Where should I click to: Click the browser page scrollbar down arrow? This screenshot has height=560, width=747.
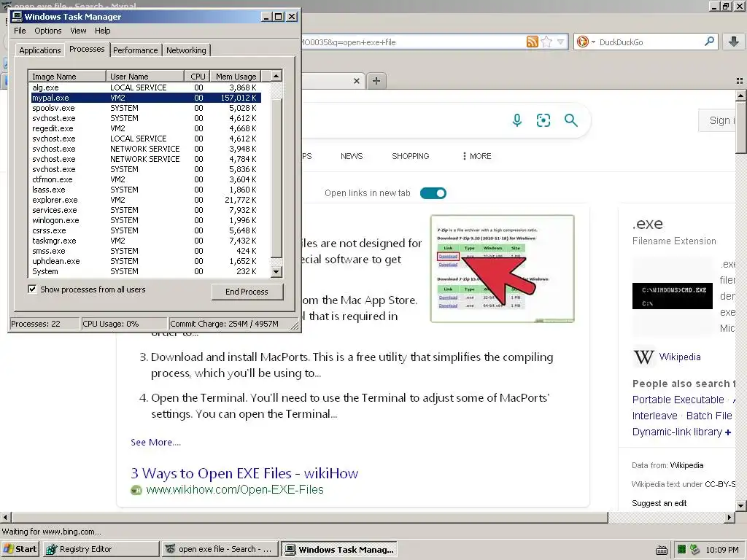coord(741,506)
